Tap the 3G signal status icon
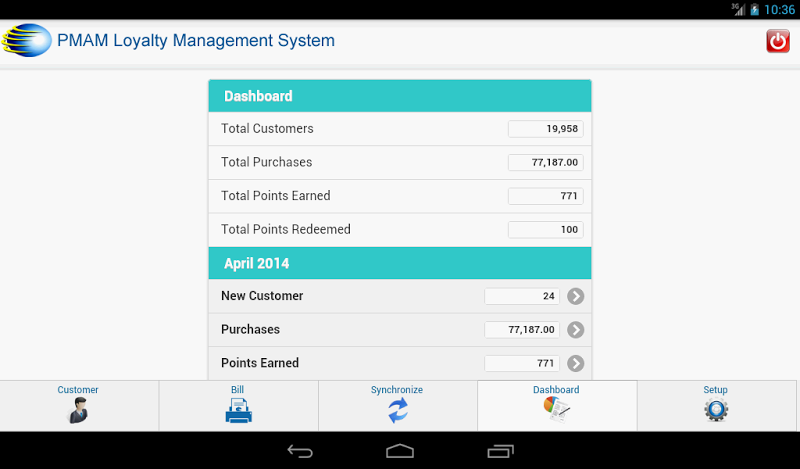This screenshot has height=469, width=800. pos(738,9)
